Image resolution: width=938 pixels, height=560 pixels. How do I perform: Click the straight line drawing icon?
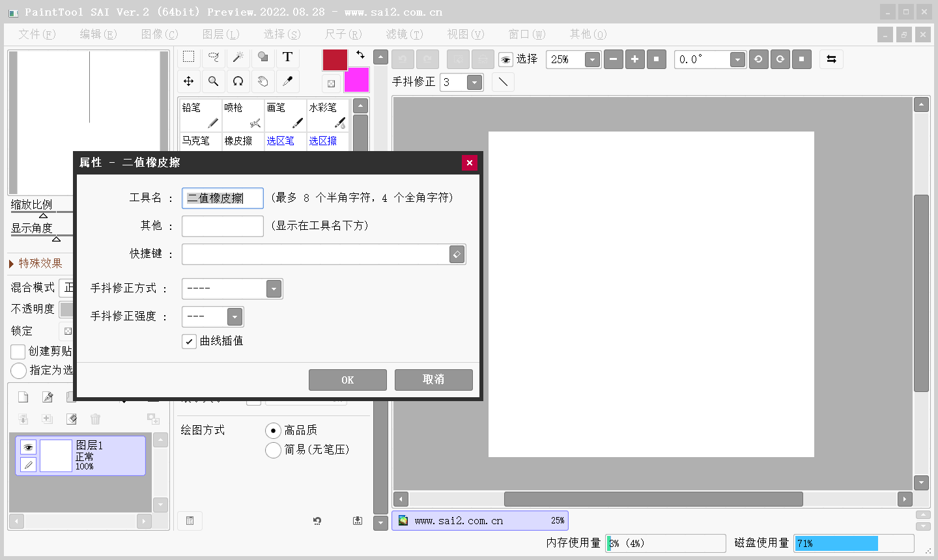pos(503,82)
